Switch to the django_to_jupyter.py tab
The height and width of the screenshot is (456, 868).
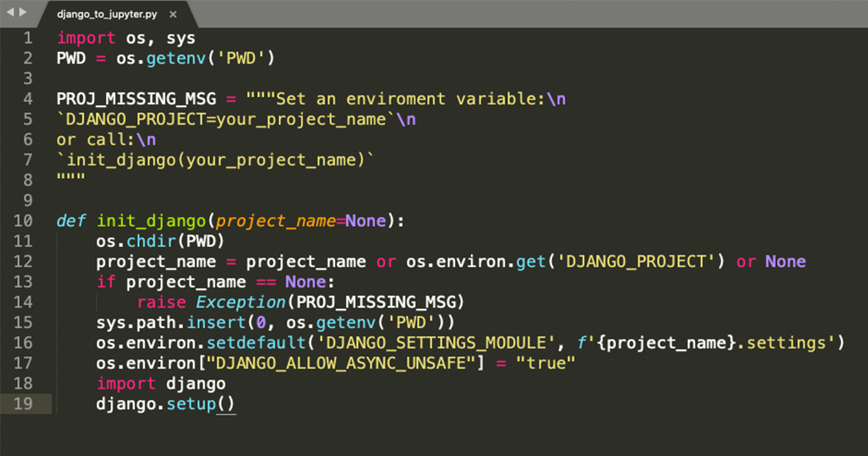pyautogui.click(x=106, y=12)
